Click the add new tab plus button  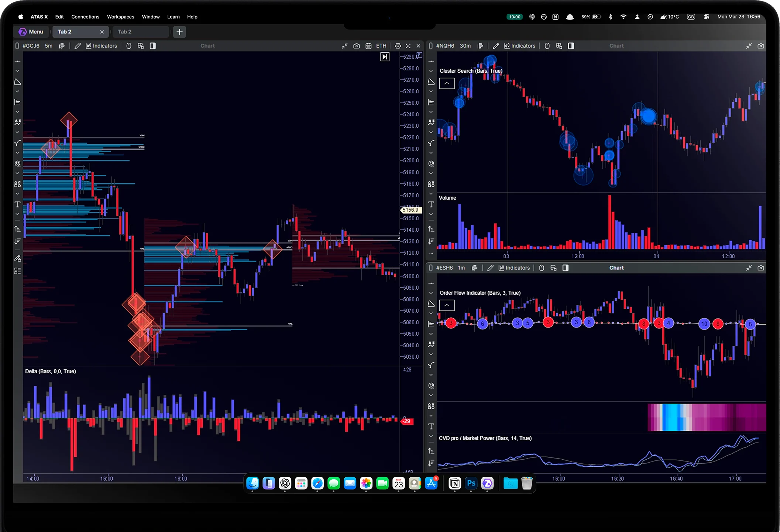(179, 32)
